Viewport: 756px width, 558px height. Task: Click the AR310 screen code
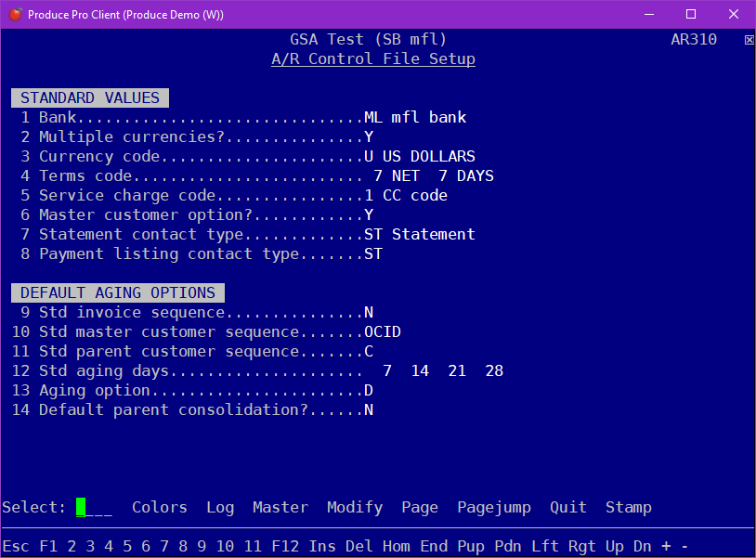(694, 40)
